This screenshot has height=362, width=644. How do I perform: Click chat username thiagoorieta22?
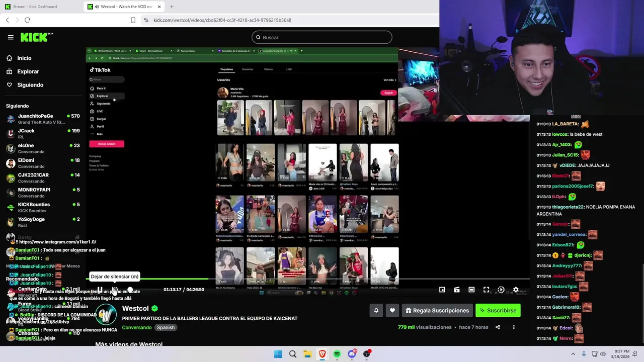tap(568, 207)
